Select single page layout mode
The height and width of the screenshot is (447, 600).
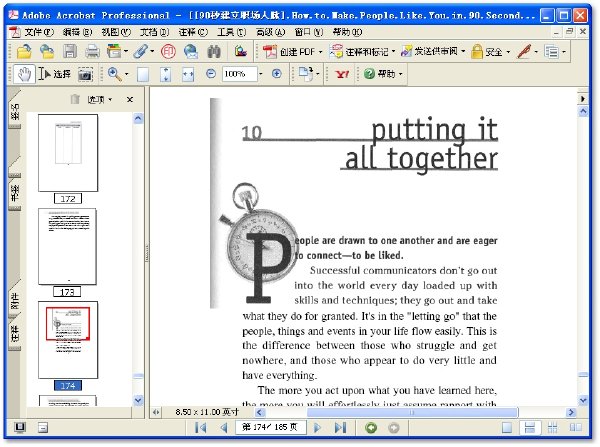507,427
